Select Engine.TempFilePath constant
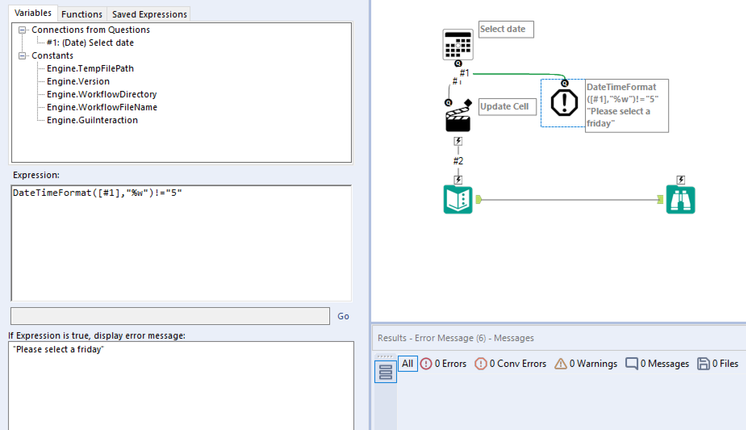This screenshot has width=746, height=430. pyautogui.click(x=90, y=68)
